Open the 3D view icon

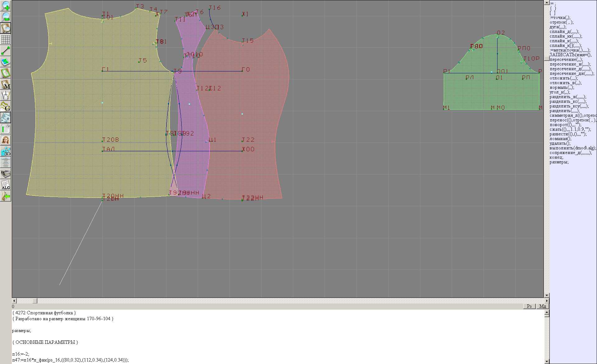click(x=6, y=152)
